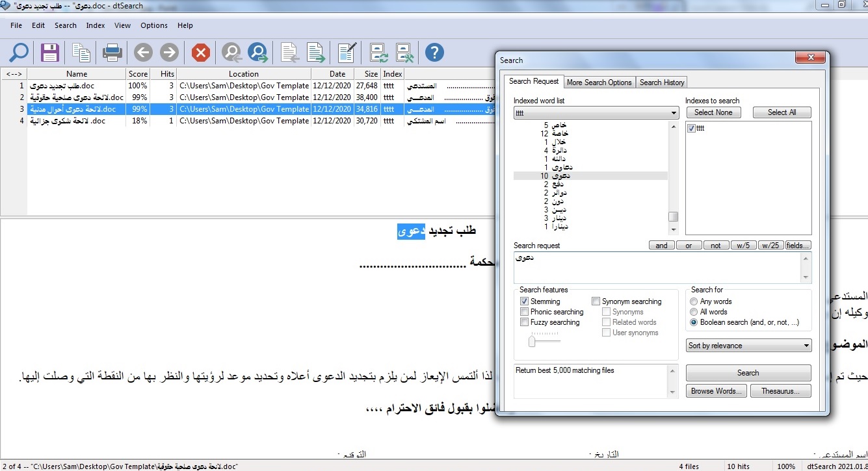Open the Help menu
Screen dimensions: 868x471
tap(185, 25)
